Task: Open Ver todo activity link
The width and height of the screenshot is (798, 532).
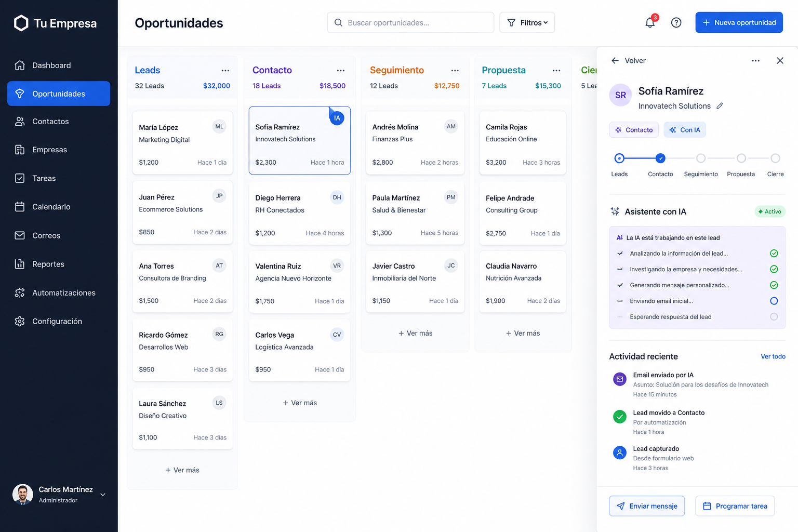Action: 773,356
